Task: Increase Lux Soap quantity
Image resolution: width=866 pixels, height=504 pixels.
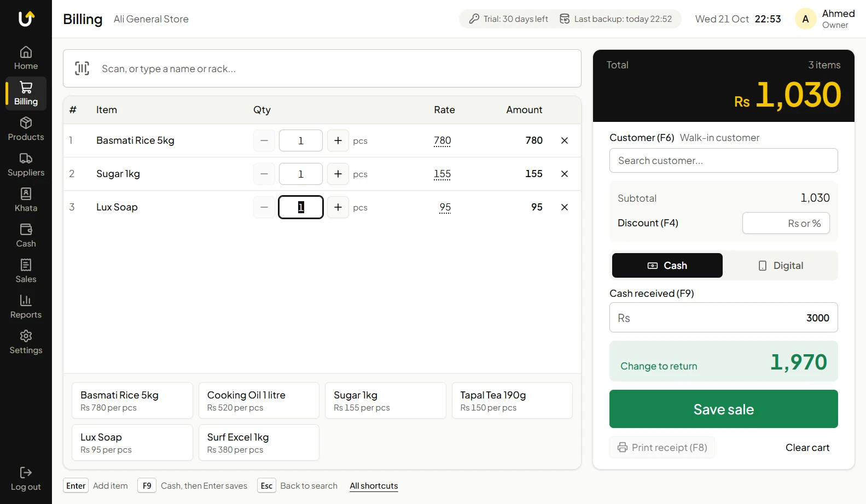Action: pos(338,207)
